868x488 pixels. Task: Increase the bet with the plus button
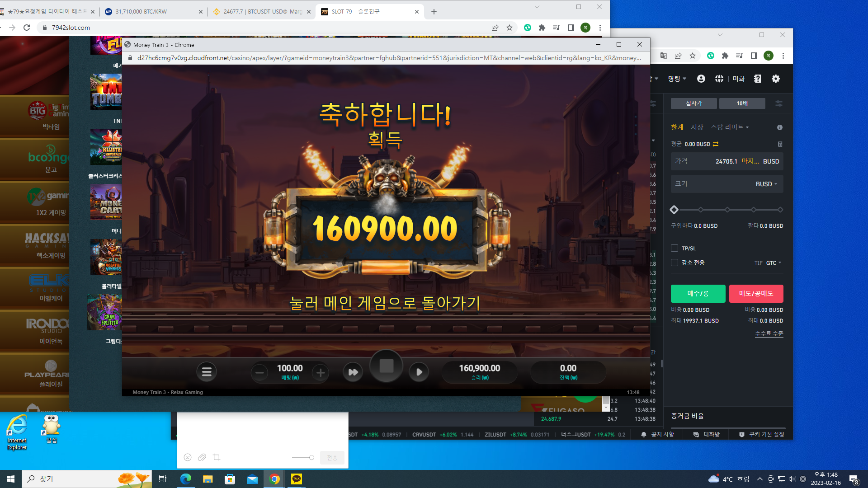(321, 373)
